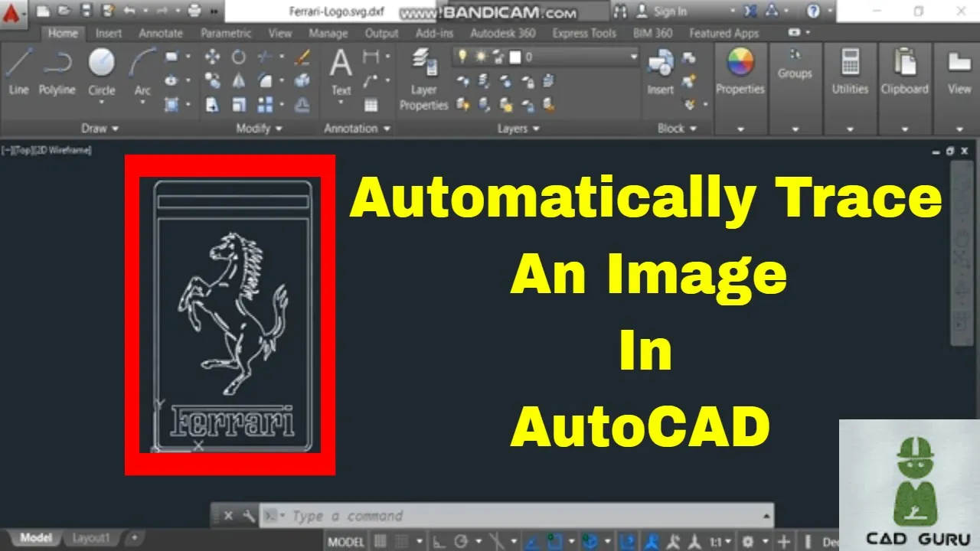This screenshot has width=980, height=551.
Task: Click the MODEL space button in status bar
Action: [346, 542]
